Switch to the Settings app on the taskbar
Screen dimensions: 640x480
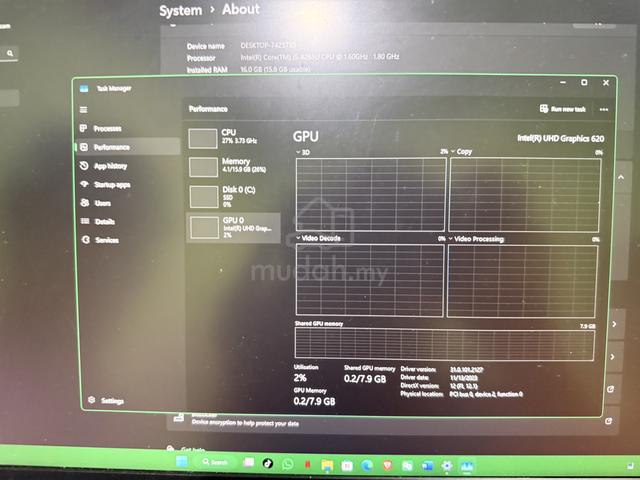pyautogui.click(x=447, y=466)
